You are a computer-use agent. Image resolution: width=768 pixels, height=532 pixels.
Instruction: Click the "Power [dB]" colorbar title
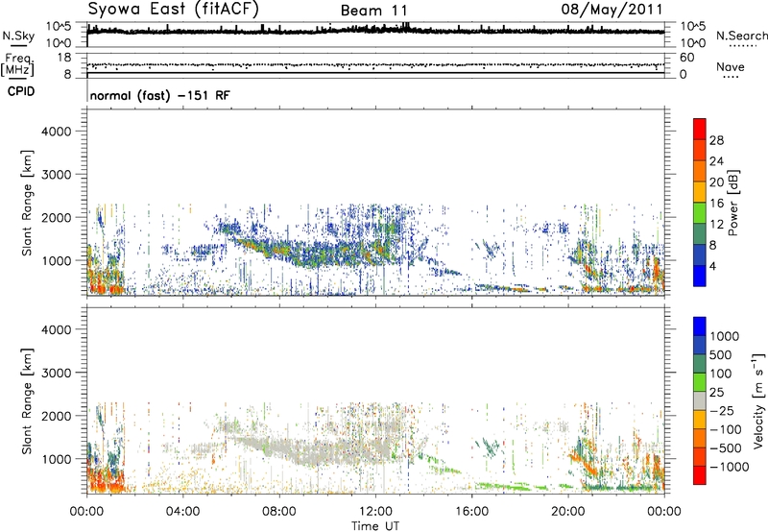point(732,203)
